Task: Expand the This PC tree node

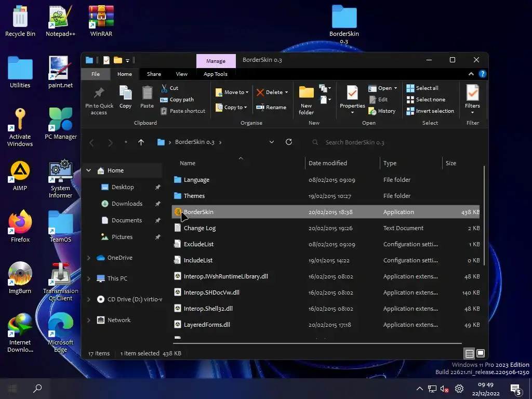Action: point(88,278)
